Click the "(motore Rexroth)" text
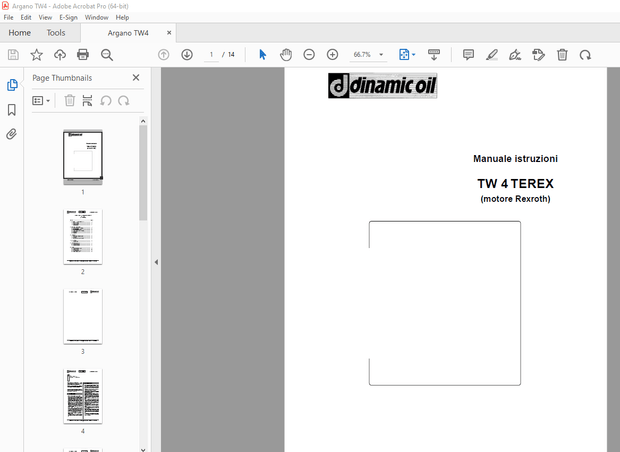Image resolution: width=620 pixels, height=452 pixels. (515, 199)
